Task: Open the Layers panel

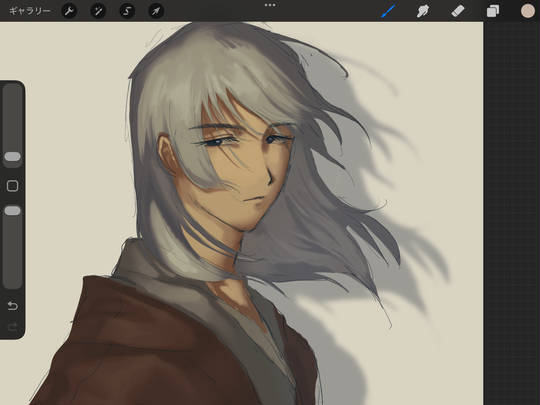Action: coord(493,11)
